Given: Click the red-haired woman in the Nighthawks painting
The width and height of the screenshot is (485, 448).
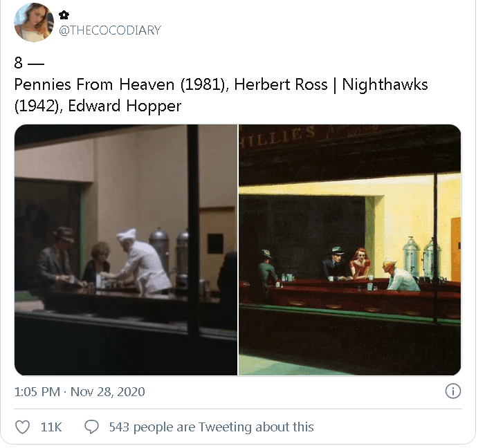Looking at the screenshot, I should click(360, 263).
